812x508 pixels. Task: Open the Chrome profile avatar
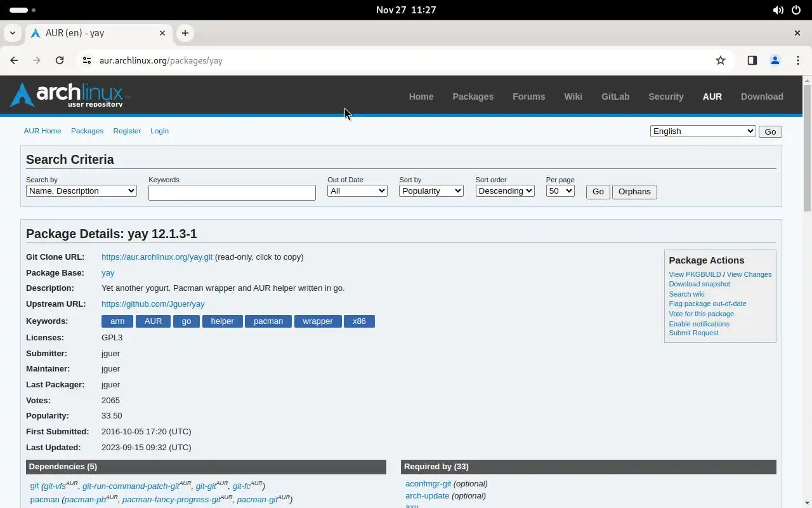[x=775, y=60]
